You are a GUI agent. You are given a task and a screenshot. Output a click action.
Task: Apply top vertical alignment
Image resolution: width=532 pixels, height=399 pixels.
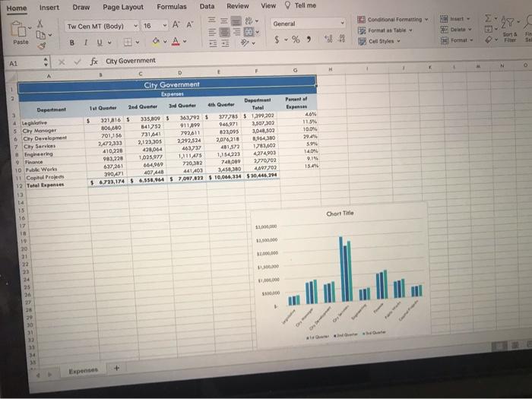212,21
